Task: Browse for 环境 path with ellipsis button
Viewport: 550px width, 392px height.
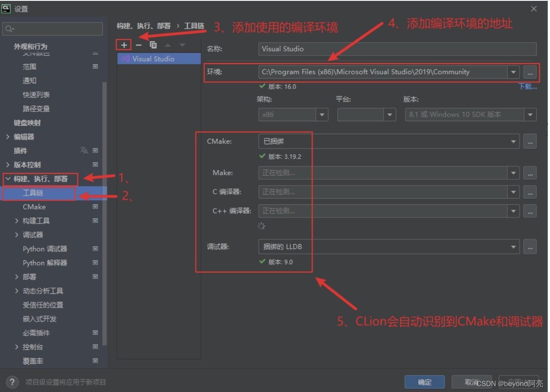Action: [530, 72]
